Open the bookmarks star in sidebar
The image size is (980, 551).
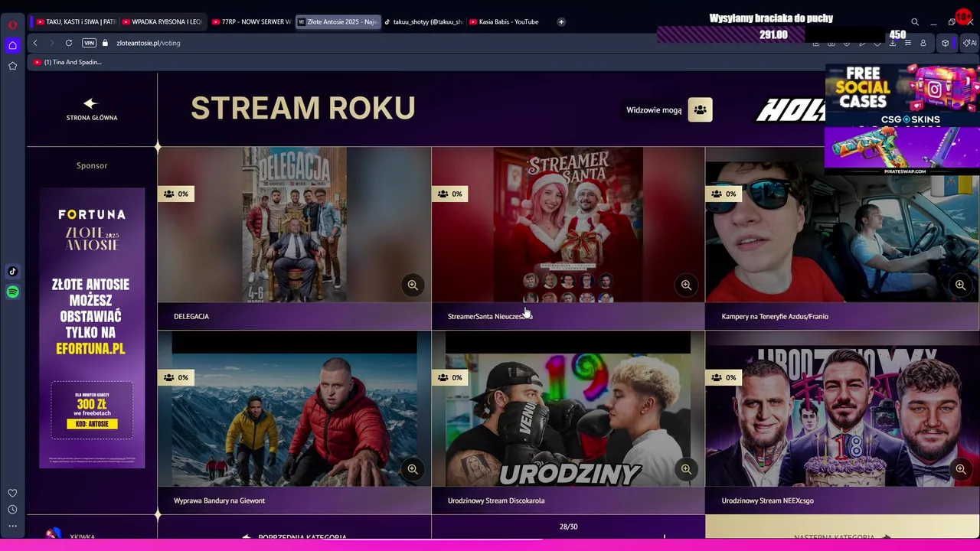click(x=12, y=66)
